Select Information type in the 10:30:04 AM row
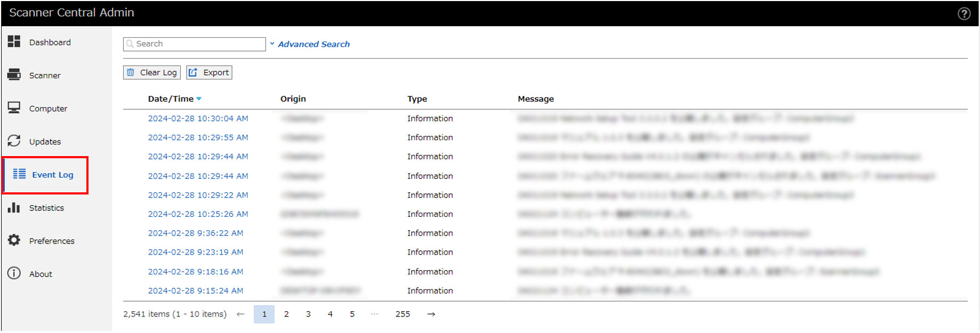The image size is (980, 333). [x=430, y=118]
